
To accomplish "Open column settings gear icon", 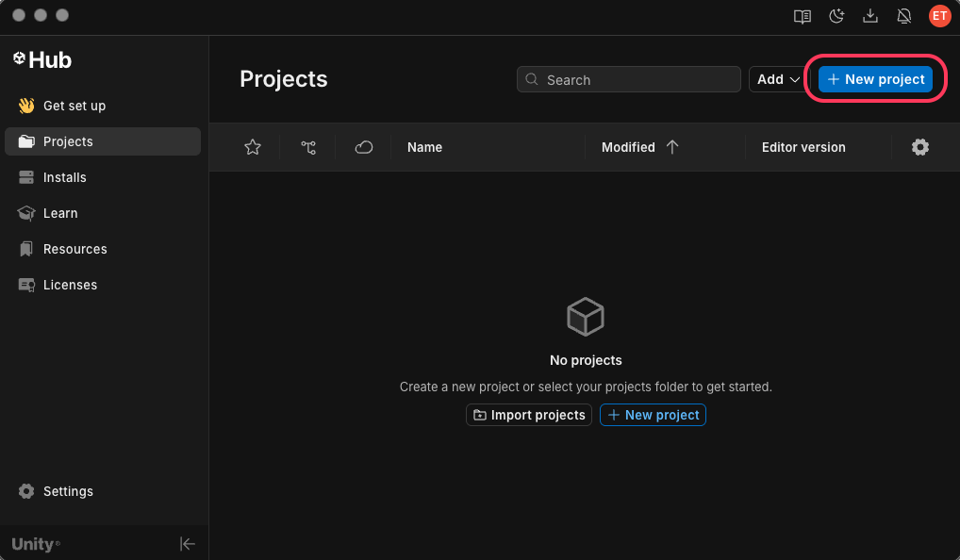I will coord(920,147).
